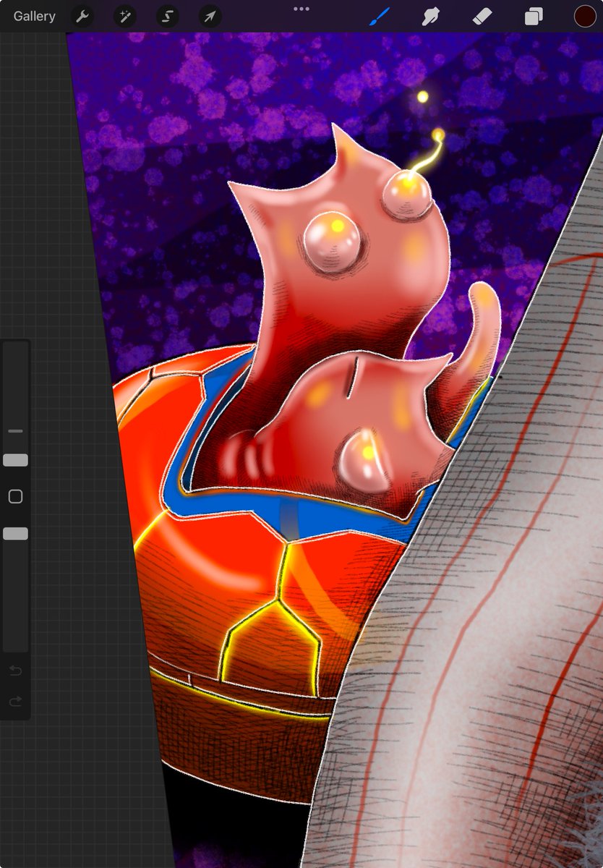Open the Adjustments magic wand menu

coord(124,16)
